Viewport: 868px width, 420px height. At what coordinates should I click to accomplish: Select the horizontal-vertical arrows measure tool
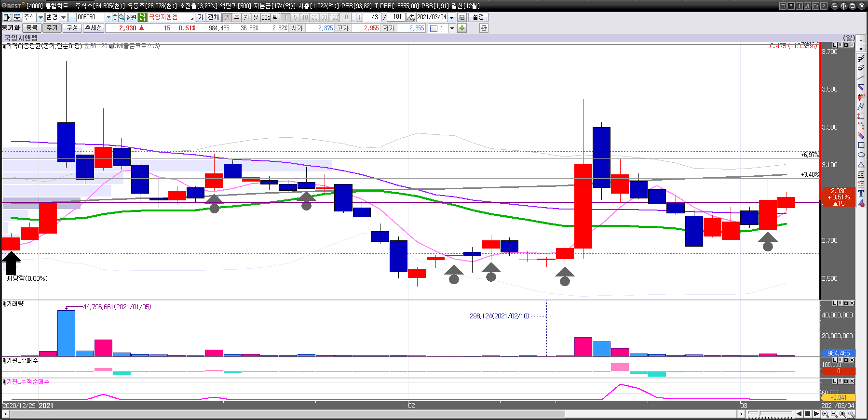click(861, 125)
